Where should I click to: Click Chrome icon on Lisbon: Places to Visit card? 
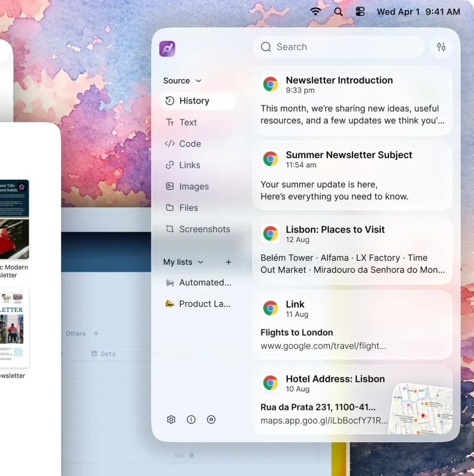(270, 234)
